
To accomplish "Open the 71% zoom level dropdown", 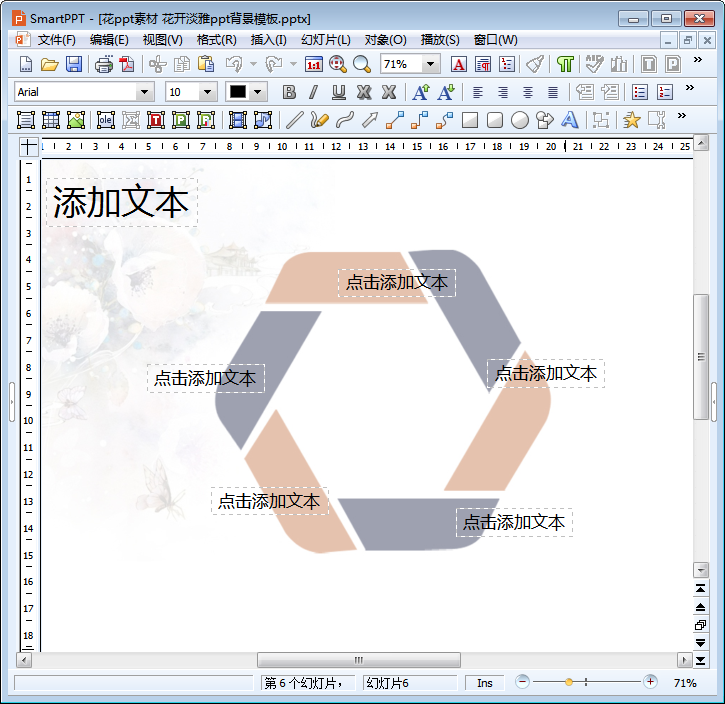I will tap(430, 64).
